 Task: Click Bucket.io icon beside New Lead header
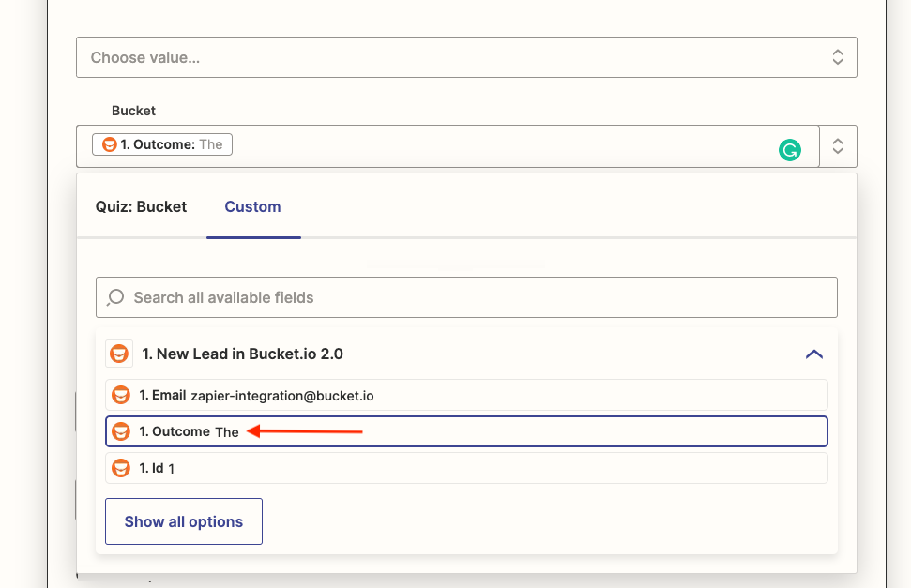point(119,354)
